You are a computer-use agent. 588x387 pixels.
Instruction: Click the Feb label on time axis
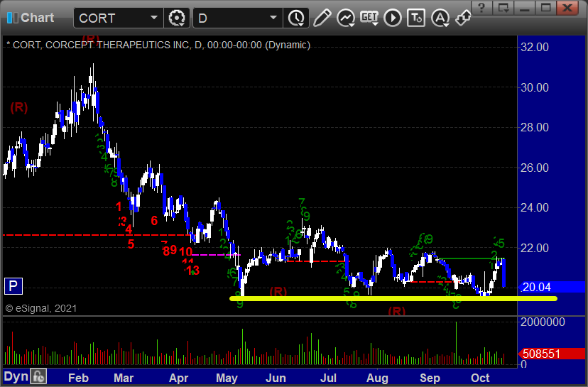(78, 378)
